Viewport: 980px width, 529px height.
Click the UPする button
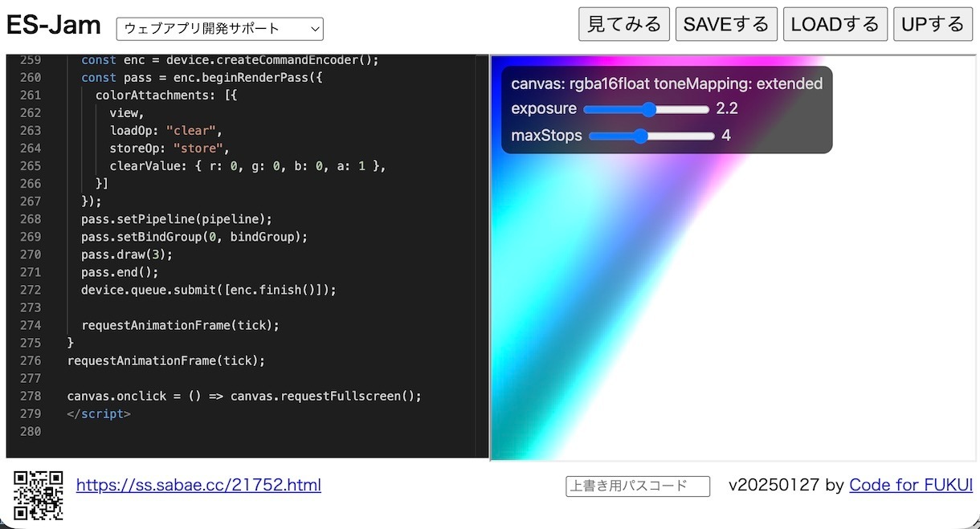[933, 24]
